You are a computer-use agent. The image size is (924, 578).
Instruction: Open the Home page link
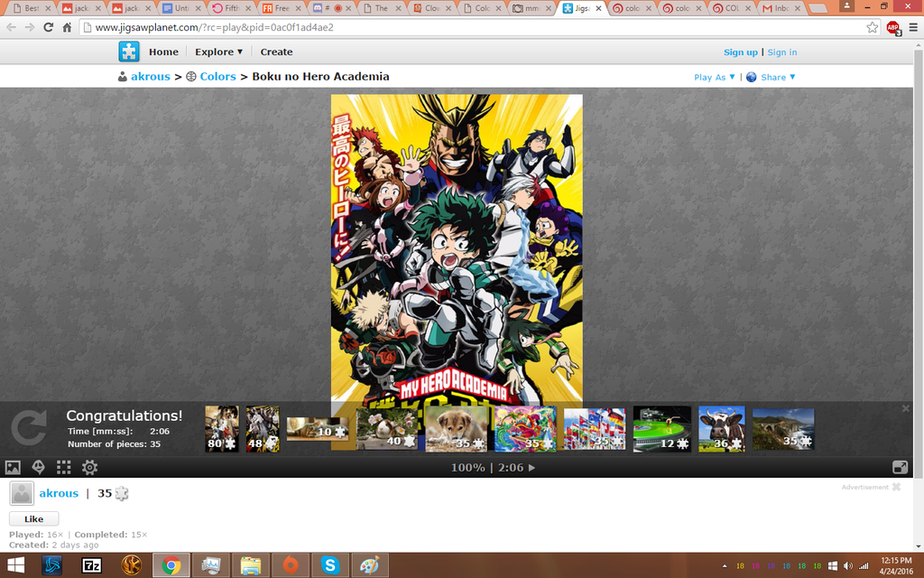click(x=163, y=51)
